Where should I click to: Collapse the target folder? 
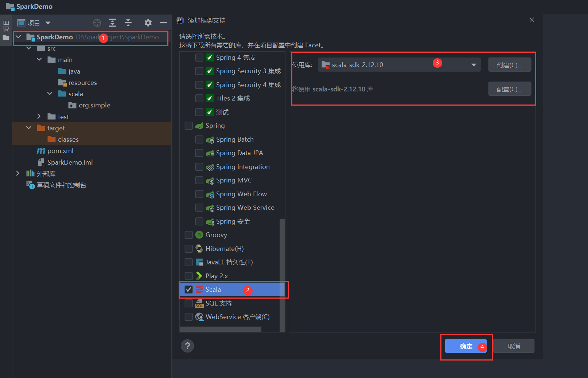[x=29, y=128]
